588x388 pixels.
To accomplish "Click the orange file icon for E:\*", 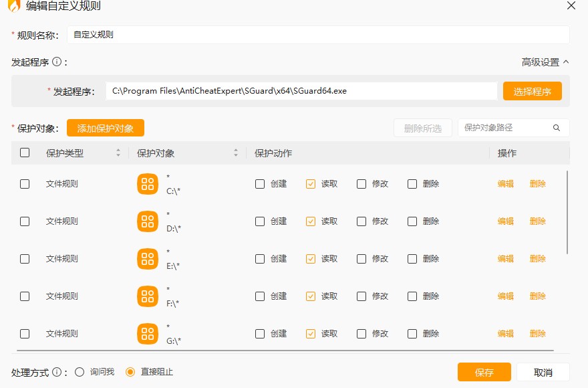I will pyautogui.click(x=148, y=259).
